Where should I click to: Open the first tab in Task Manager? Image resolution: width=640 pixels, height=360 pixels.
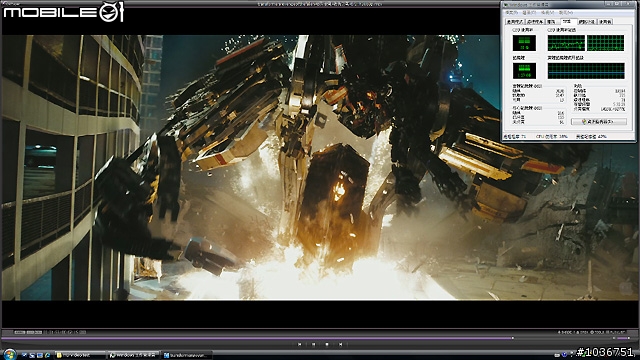tap(514, 22)
